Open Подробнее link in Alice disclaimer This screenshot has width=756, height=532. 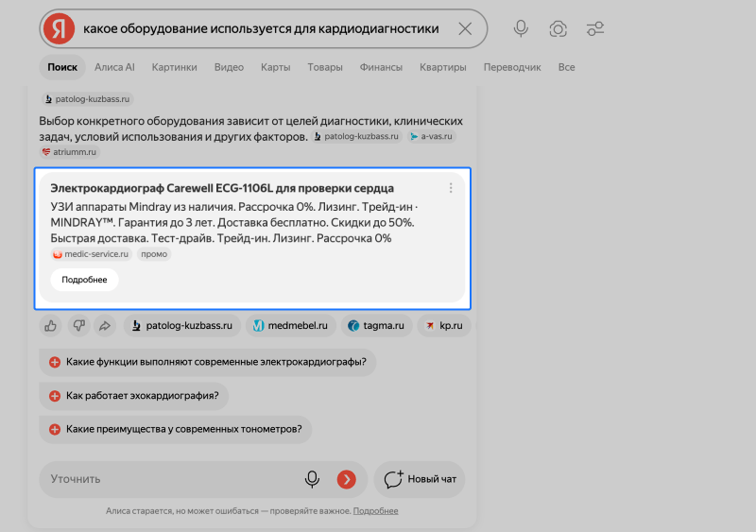click(x=375, y=511)
